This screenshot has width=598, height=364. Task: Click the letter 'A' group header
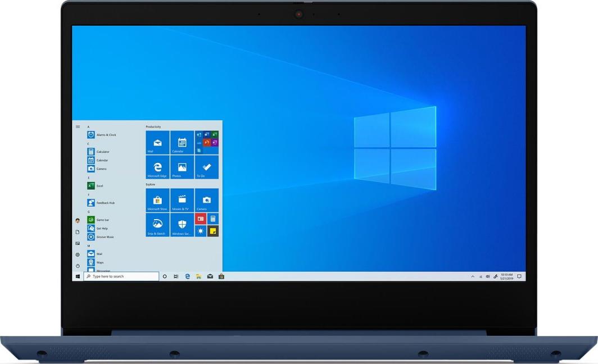pyautogui.click(x=88, y=127)
